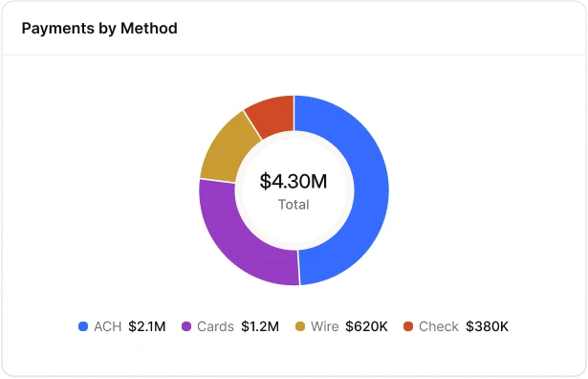Select the purple Cards legend dot
588x379 pixels.
coord(186,326)
